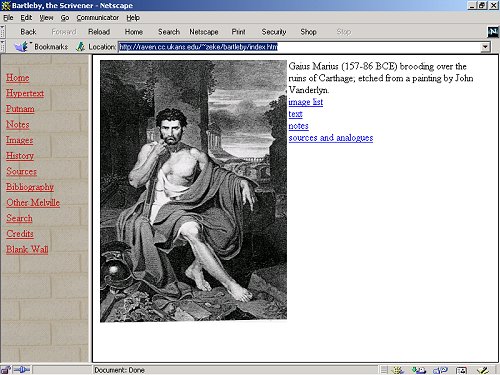The image size is (500, 375).
Task: Follow the Hypertext sidebar link
Action: 25,93
